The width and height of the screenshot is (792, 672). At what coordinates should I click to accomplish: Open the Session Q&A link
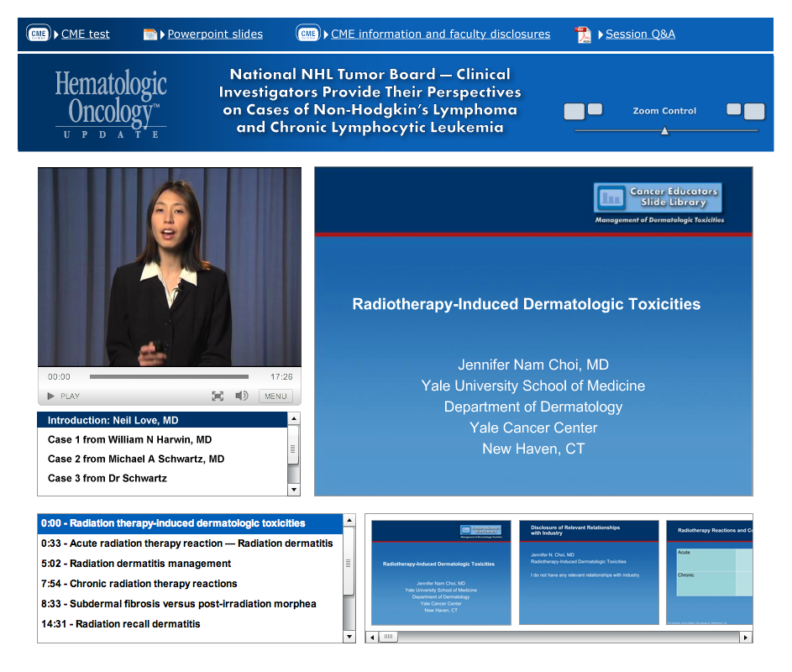coord(641,34)
